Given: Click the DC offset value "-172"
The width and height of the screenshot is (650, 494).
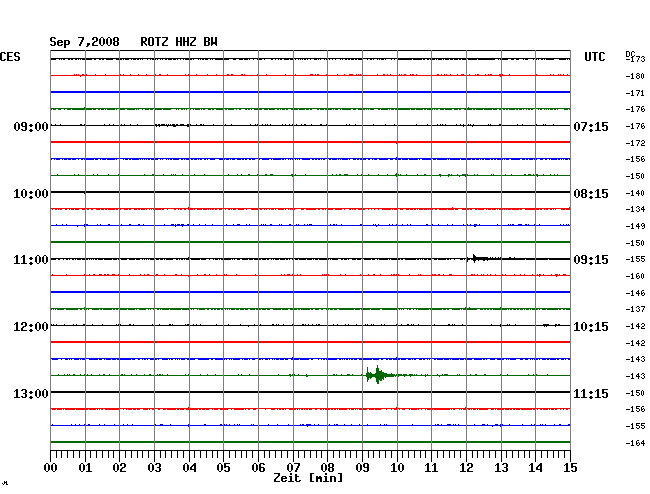Looking at the screenshot, I should tap(635, 143).
